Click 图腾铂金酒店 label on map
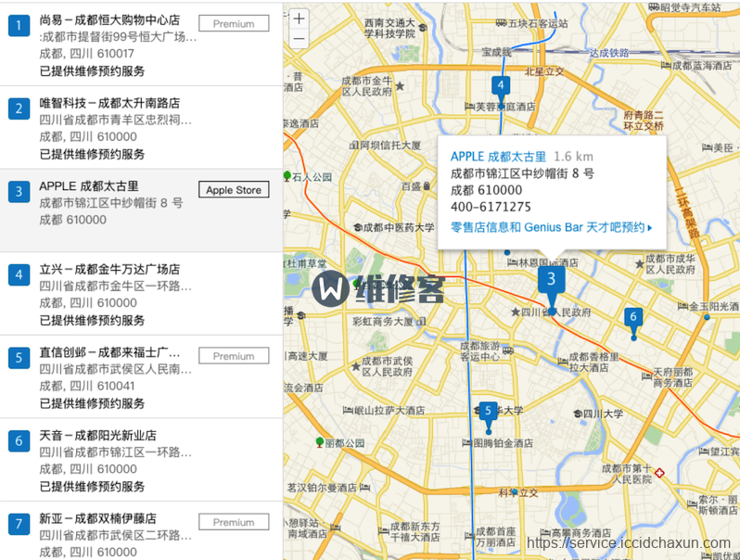Image resolution: width=740 pixels, height=560 pixels. [504, 443]
